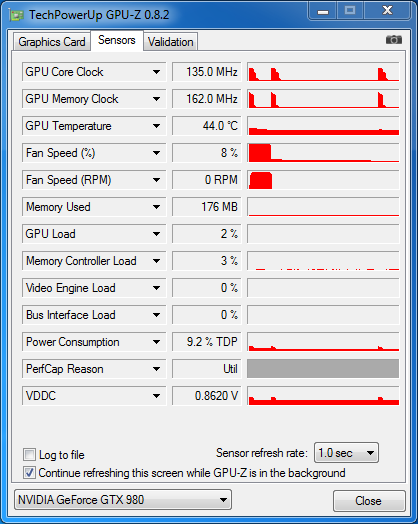The height and width of the screenshot is (524, 418).
Task: Open the NVIDIA GeForce GTX 980 selector
Action: point(123,500)
